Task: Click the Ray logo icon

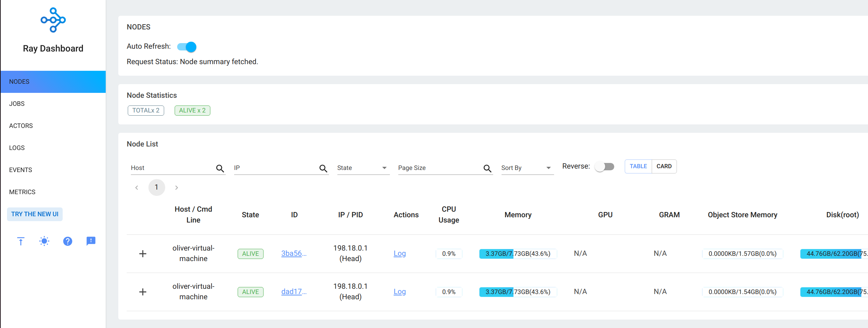Action: click(53, 20)
